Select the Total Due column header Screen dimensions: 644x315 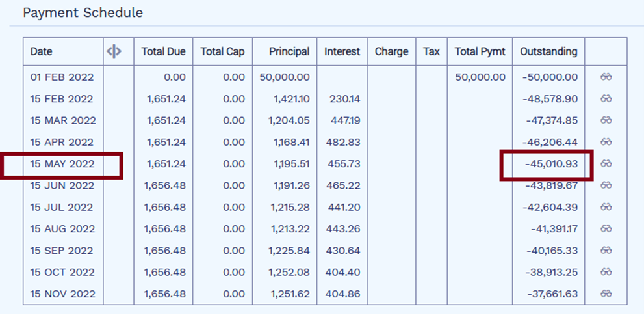pyautogui.click(x=164, y=51)
